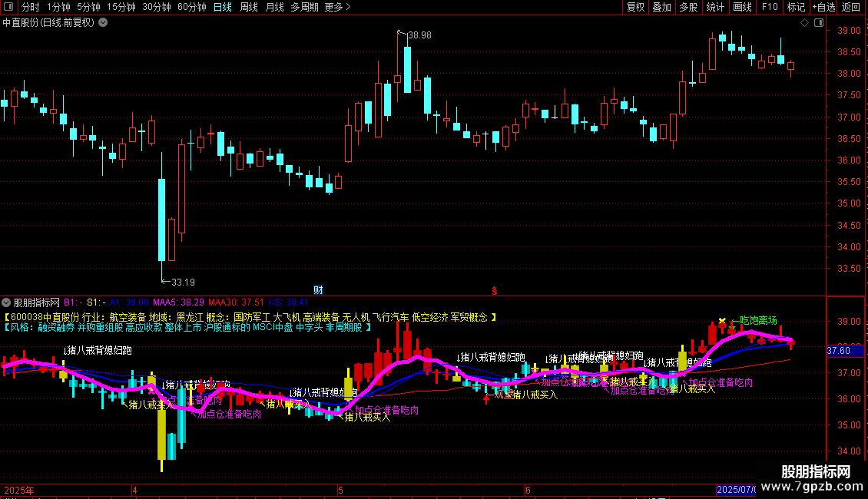Select the 15分钟 period
Viewport: 868px width, 499px height.
121,7
